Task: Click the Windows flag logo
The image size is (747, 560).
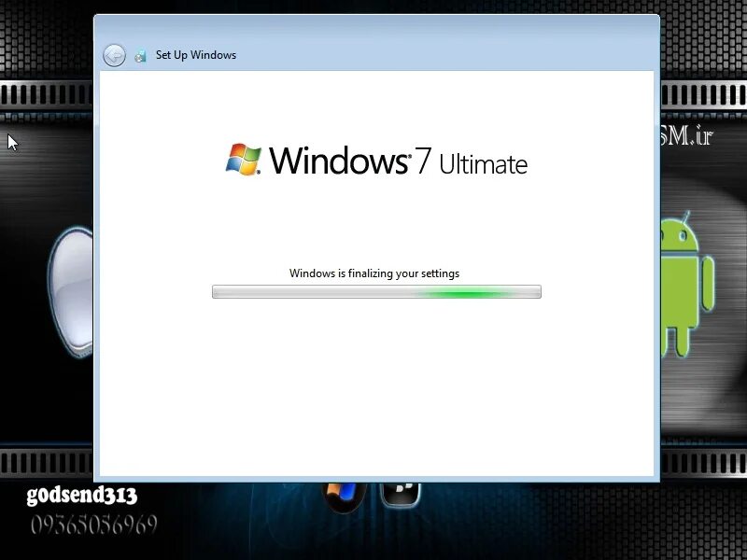Action: (x=244, y=160)
